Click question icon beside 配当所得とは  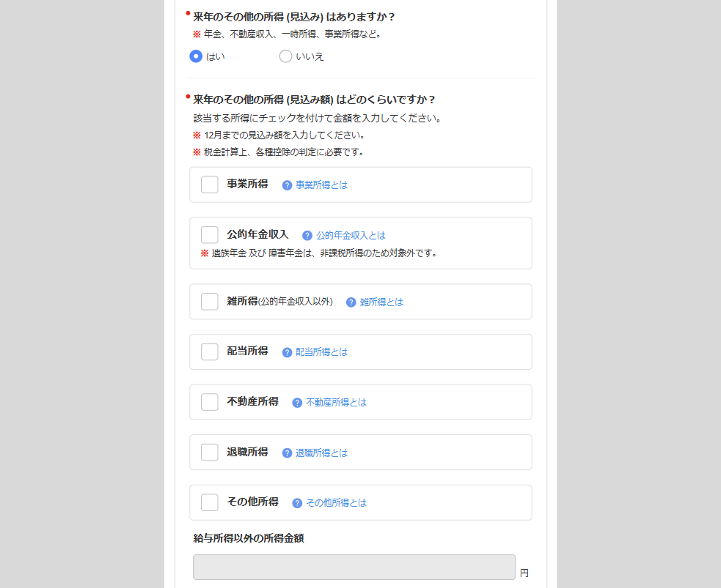[287, 352]
